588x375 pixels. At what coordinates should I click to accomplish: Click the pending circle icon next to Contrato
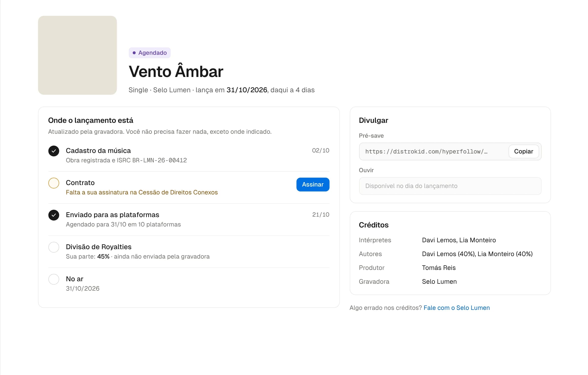pos(54,183)
